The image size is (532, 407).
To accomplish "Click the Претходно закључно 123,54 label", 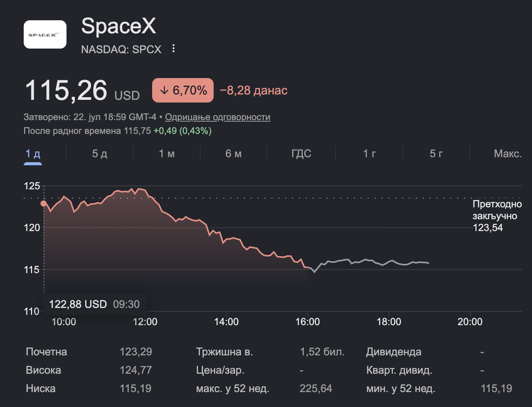I will coord(497,216).
